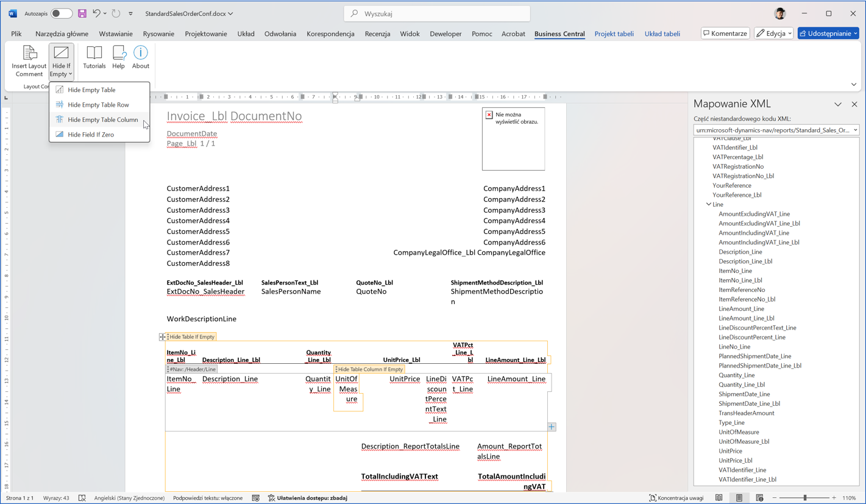The height and width of the screenshot is (504, 866).
Task: Click the Save icon in title bar
Action: 82,13
